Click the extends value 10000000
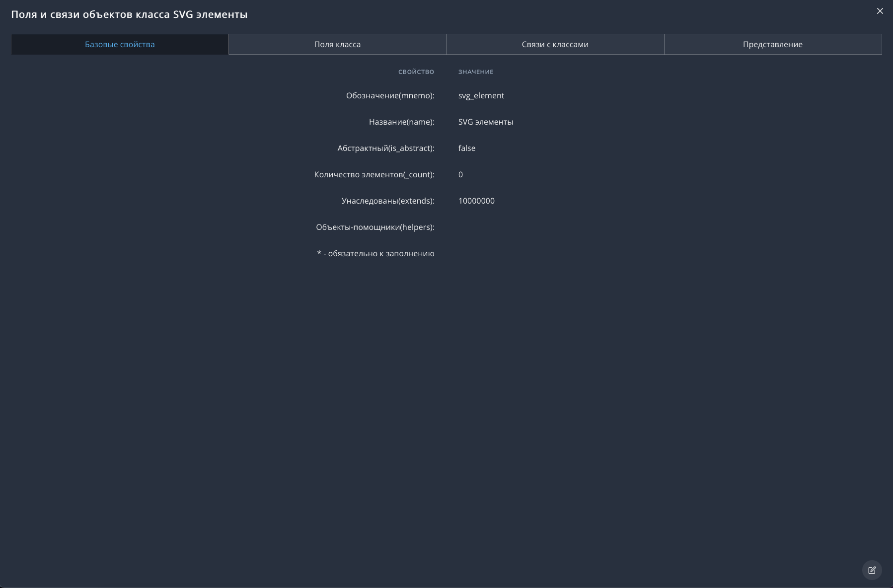The height and width of the screenshot is (588, 893). point(476,201)
